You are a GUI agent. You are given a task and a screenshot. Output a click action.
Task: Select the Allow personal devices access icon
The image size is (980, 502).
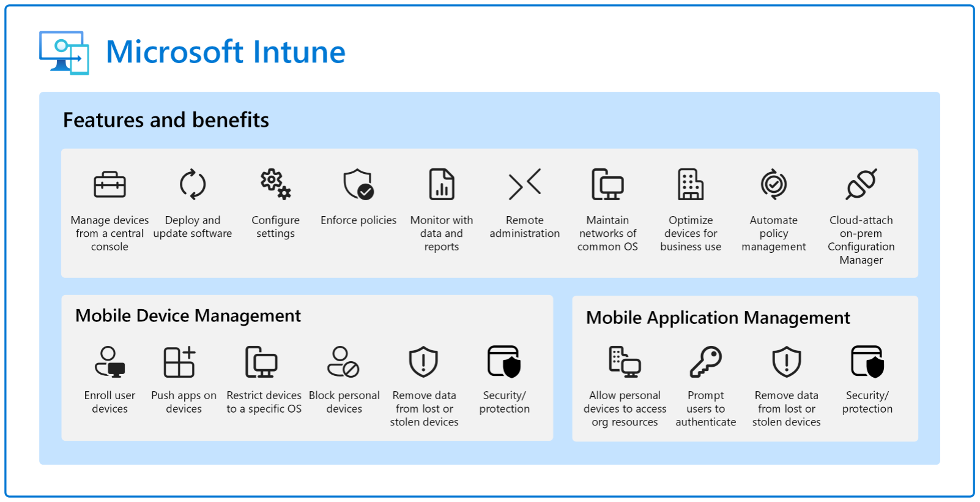[625, 362]
